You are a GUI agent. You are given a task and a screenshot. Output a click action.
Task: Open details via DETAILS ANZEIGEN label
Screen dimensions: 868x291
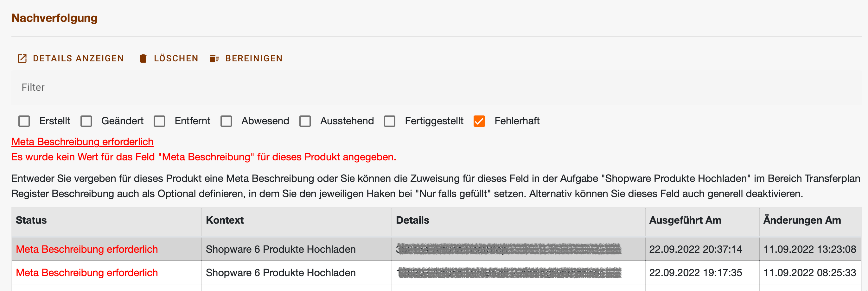click(x=78, y=59)
